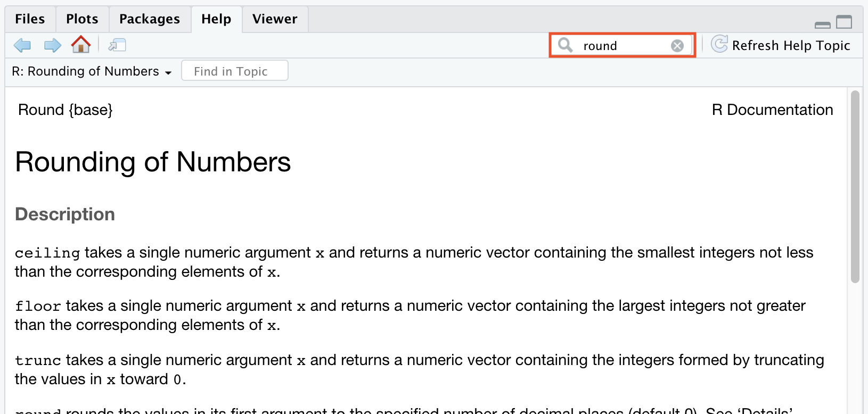This screenshot has width=868, height=414.
Task: Click into the help search box
Action: point(623,46)
